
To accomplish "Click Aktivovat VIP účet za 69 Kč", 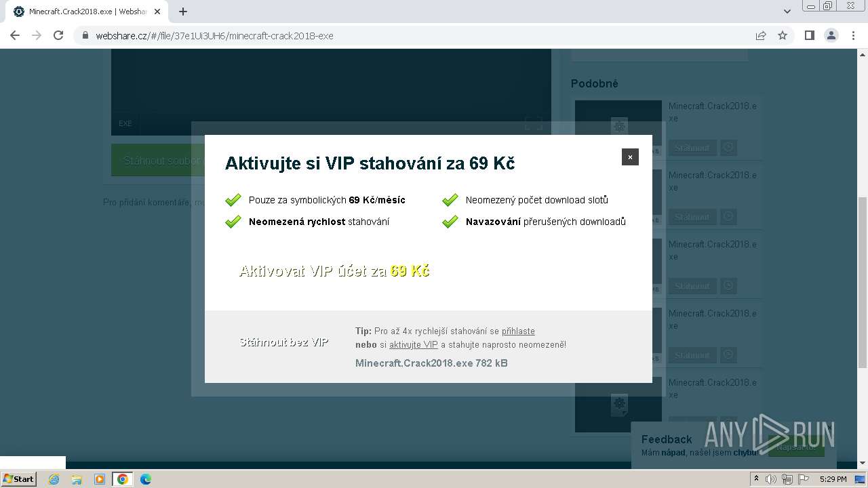I will (x=334, y=271).
